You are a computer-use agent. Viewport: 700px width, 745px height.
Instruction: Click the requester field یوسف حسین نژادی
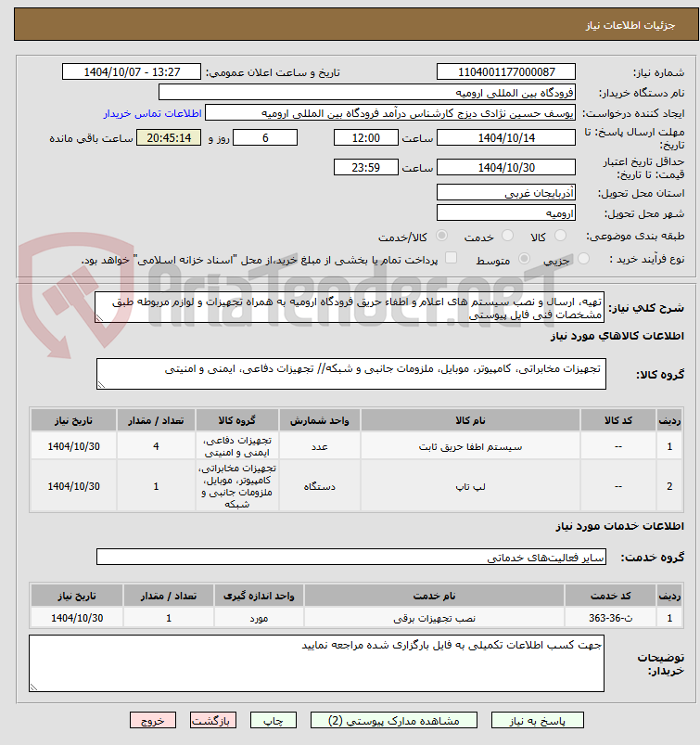tap(390, 113)
